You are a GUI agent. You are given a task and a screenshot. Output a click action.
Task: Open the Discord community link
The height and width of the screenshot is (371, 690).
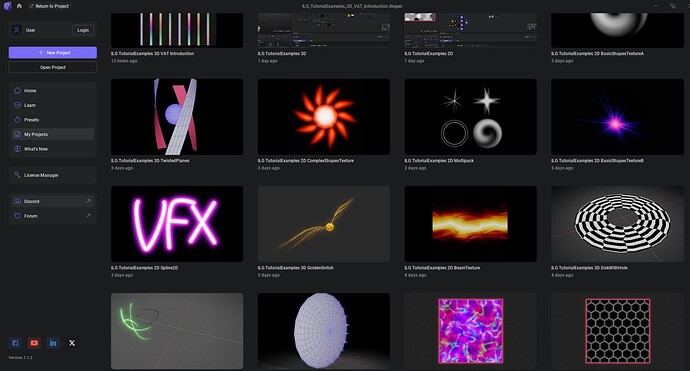pos(53,201)
